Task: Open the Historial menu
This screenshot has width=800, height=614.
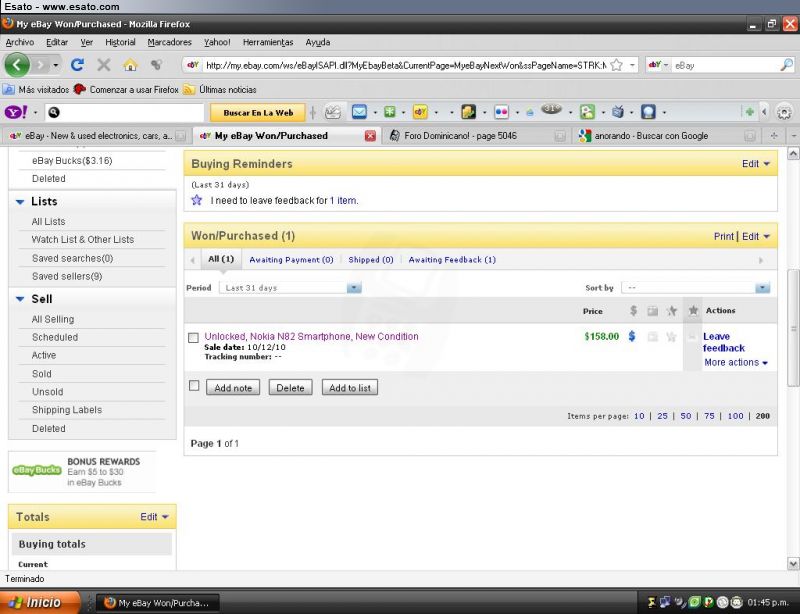Action: (x=120, y=42)
